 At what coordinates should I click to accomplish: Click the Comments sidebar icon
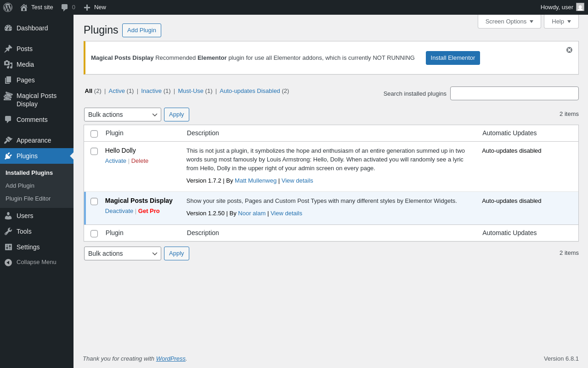(8, 120)
